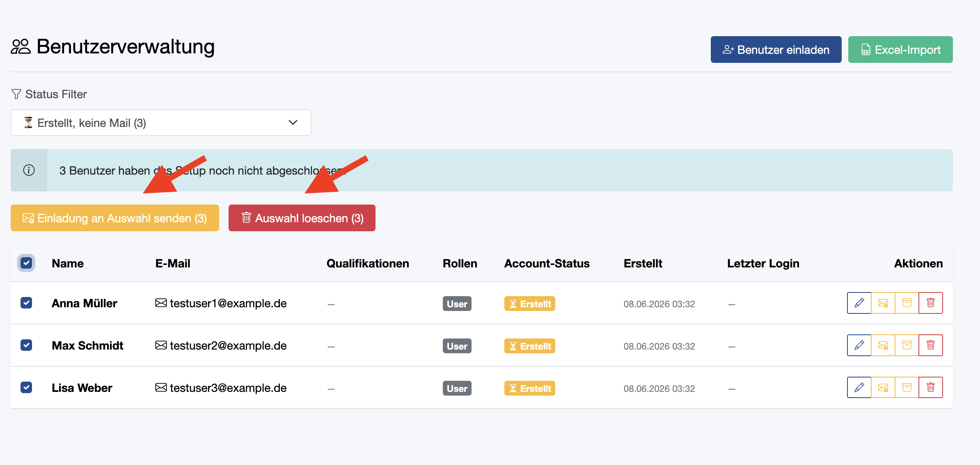Uncheck the Max Schmidt row checkbox

pos(26,345)
